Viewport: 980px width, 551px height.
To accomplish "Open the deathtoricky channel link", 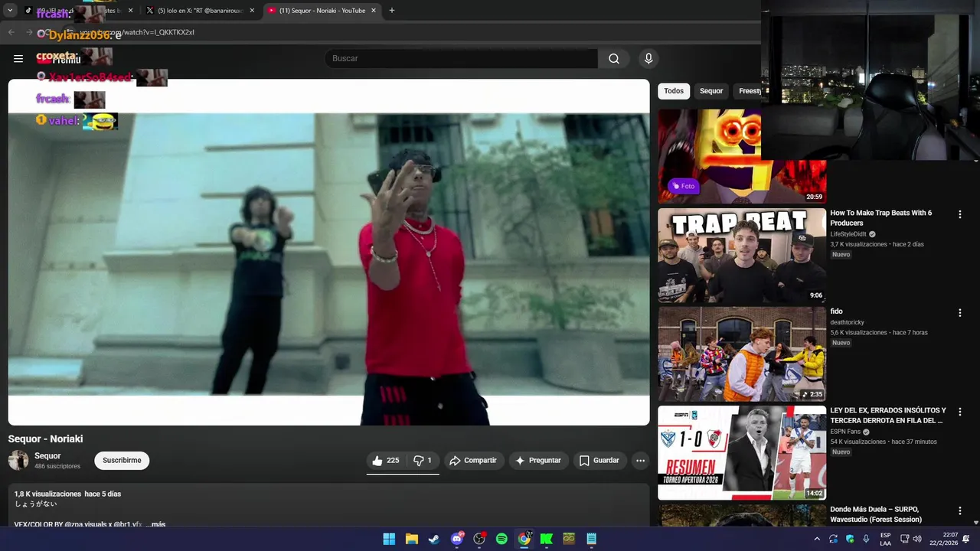I will pyautogui.click(x=847, y=323).
